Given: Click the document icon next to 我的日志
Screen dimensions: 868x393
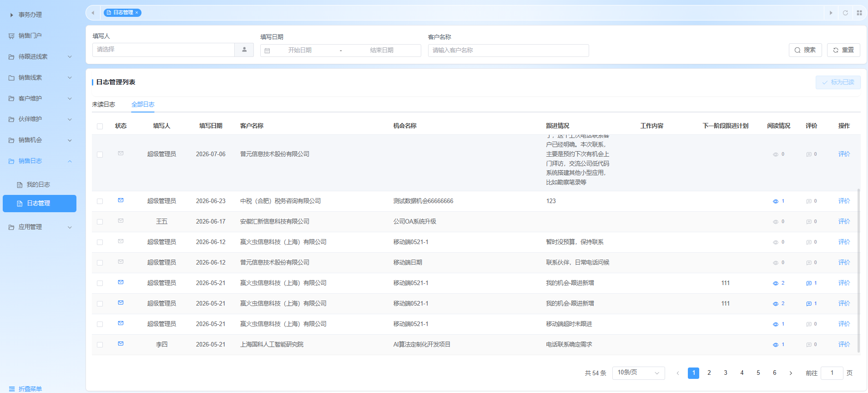Looking at the screenshot, I should [x=20, y=185].
